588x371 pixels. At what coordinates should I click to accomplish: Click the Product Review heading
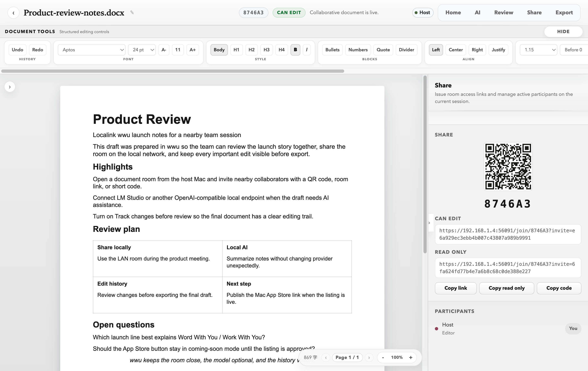[x=142, y=119]
